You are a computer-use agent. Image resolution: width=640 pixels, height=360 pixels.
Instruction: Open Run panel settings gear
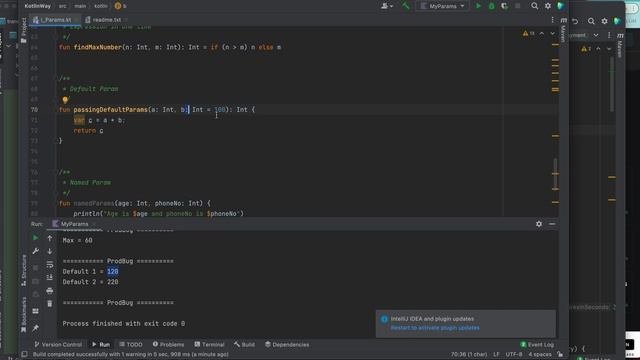(539, 224)
